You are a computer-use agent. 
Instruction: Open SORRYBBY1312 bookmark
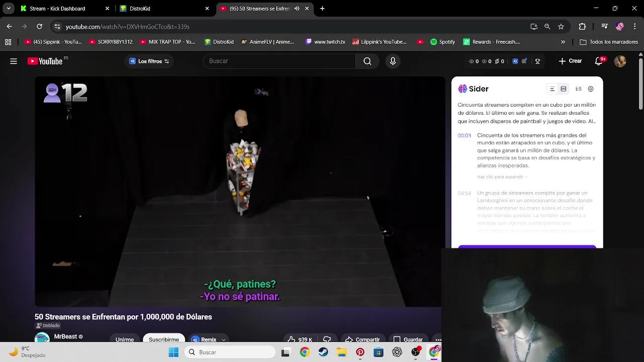[110, 42]
